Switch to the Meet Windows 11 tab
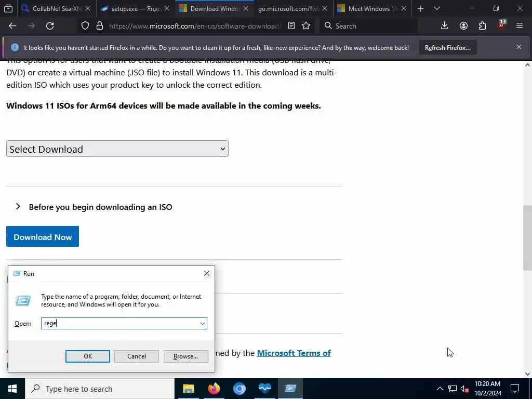532x399 pixels. tap(373, 8)
